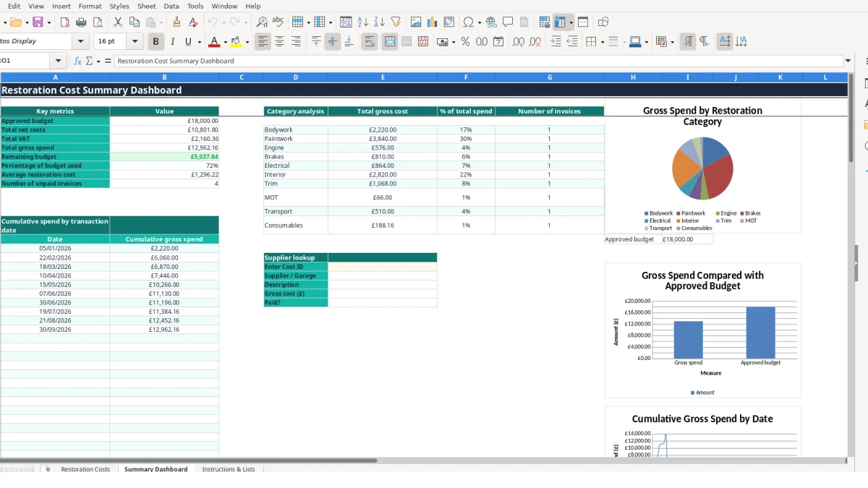Click the Remaining budget value £5,037.84
This screenshot has height=488, width=868.
coord(164,156)
